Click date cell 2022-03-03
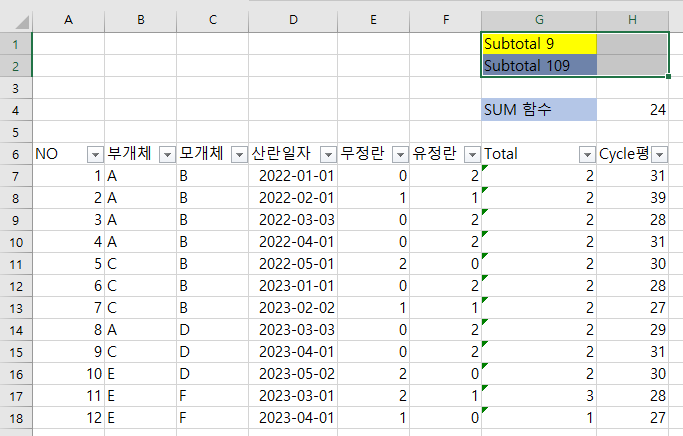This screenshot has width=683, height=436. 293,220
